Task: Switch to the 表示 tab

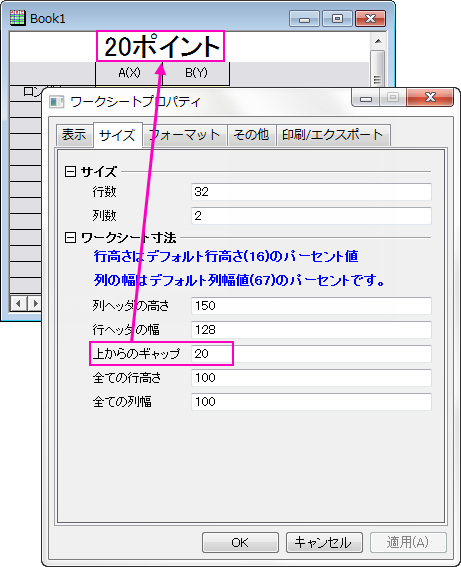Action: [74, 135]
